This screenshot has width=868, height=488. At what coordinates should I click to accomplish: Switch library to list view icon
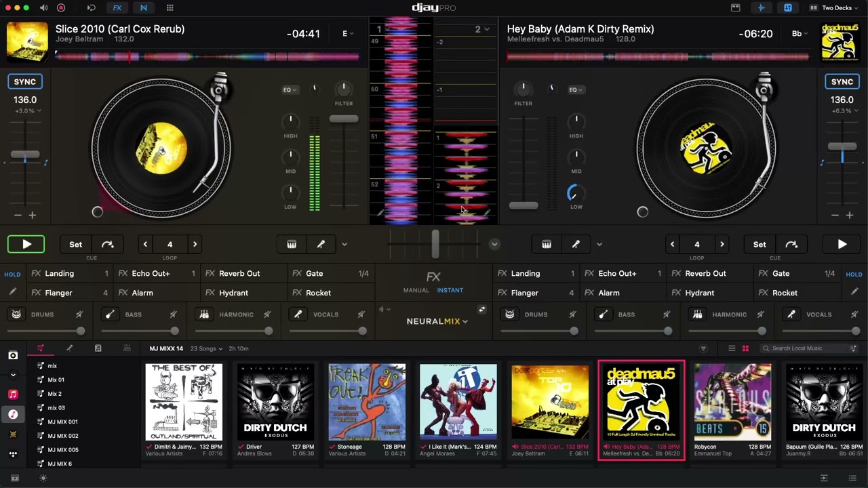732,348
